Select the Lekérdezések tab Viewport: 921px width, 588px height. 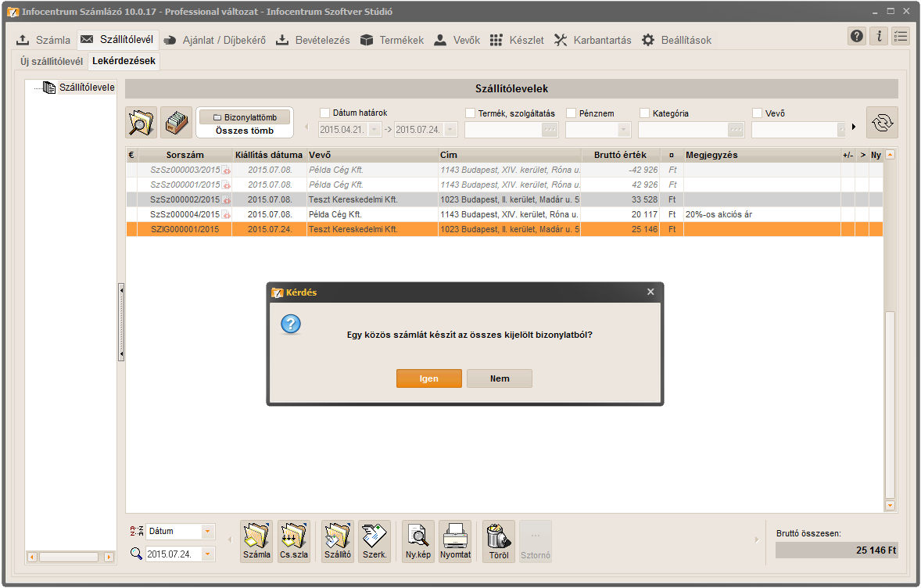tap(124, 61)
